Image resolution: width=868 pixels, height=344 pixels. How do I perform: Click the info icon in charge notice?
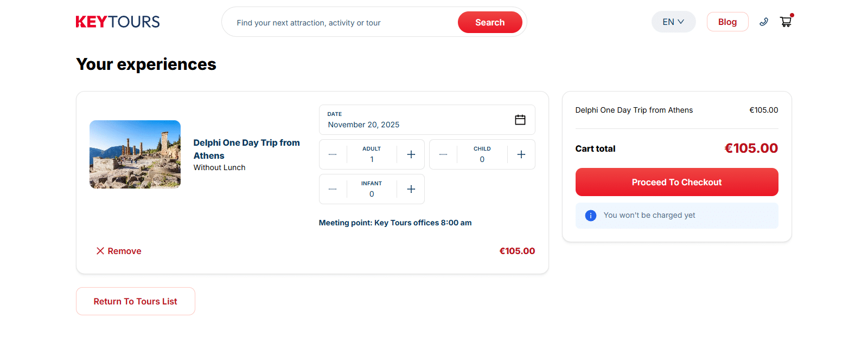tap(591, 216)
